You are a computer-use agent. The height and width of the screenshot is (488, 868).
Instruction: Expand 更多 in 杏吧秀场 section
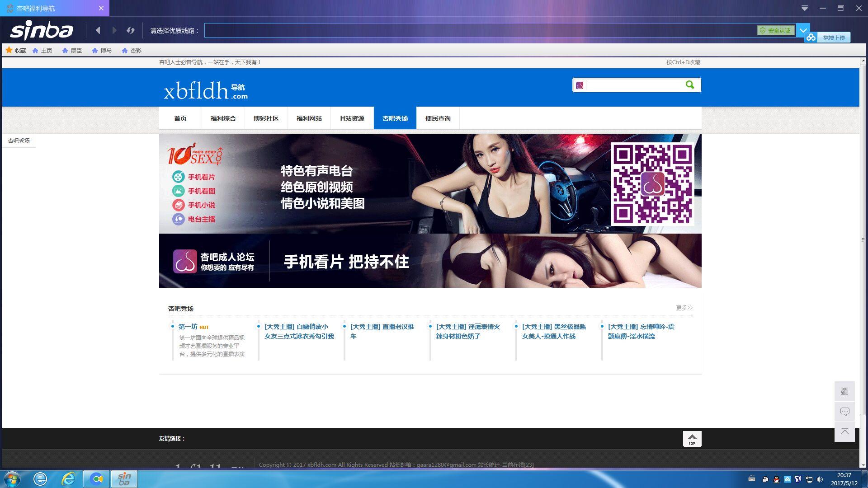coord(684,308)
